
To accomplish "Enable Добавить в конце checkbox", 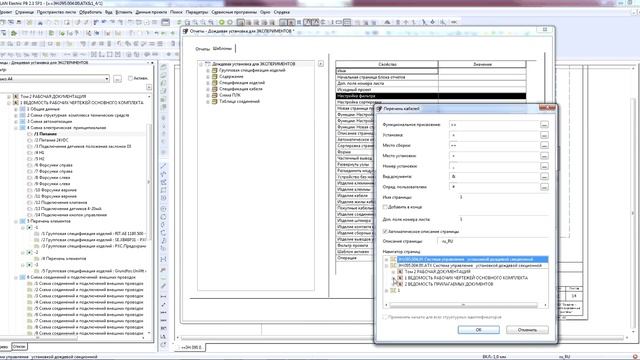I will (385, 207).
